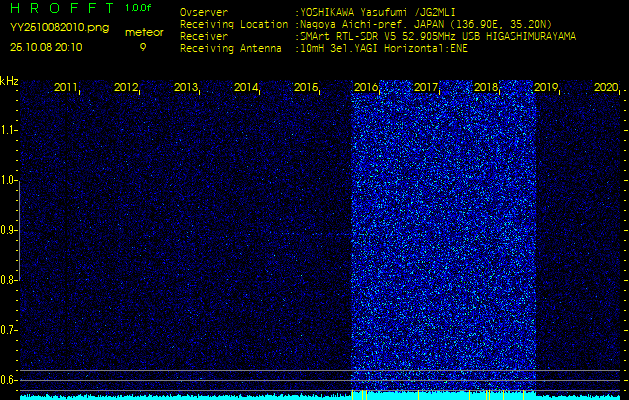Click the 2014 time axis label
This screenshot has height=400, width=629.
tap(246, 87)
